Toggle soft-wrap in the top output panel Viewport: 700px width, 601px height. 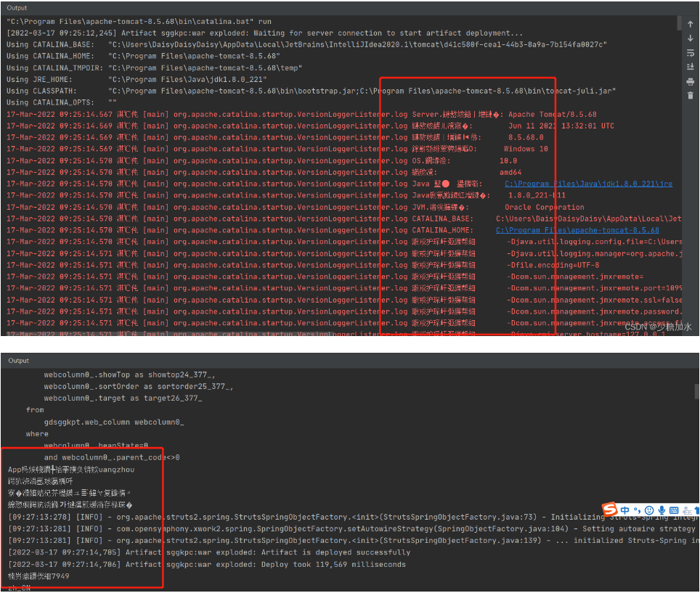tap(690, 53)
